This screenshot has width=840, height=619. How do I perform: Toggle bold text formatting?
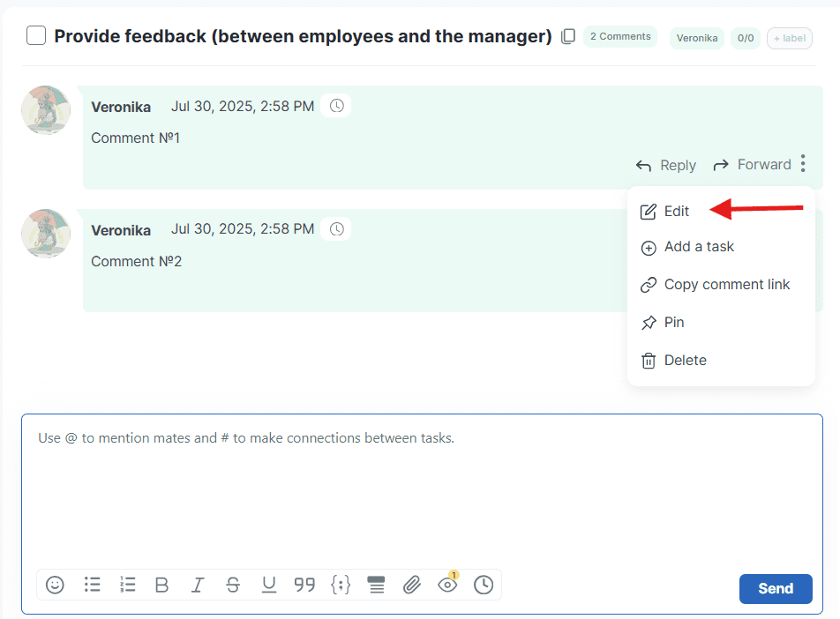coord(161,585)
